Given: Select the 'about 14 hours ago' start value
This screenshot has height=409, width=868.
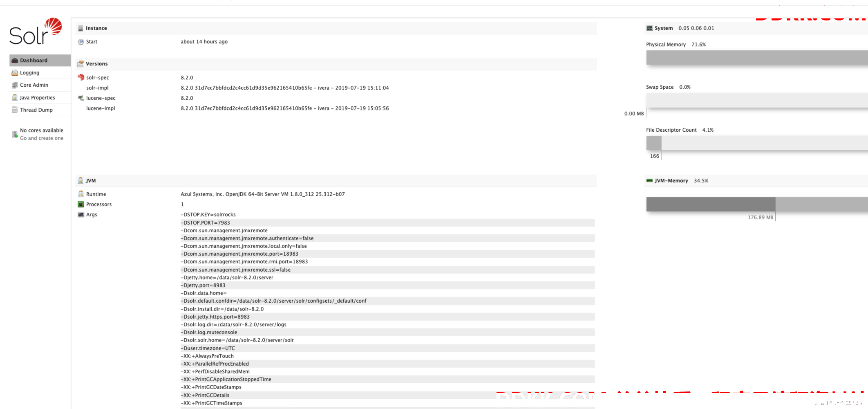Looking at the screenshot, I should tap(204, 42).
